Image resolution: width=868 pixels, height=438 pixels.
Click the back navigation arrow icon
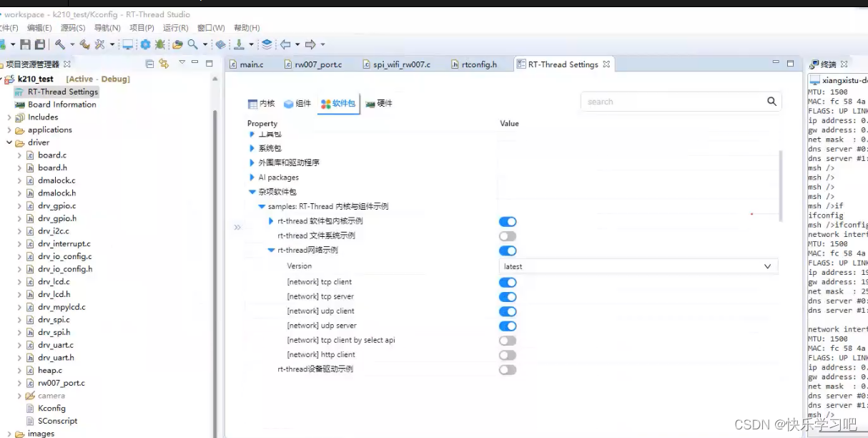(285, 44)
